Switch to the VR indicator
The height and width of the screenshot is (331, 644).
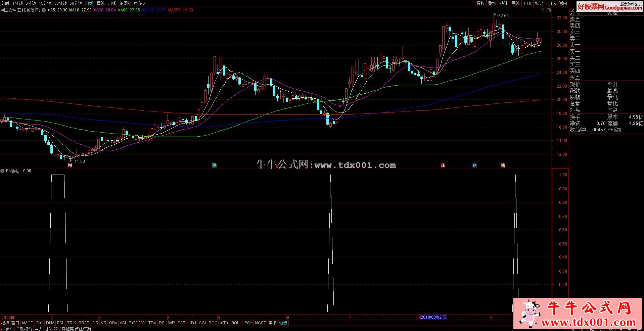[103, 323]
